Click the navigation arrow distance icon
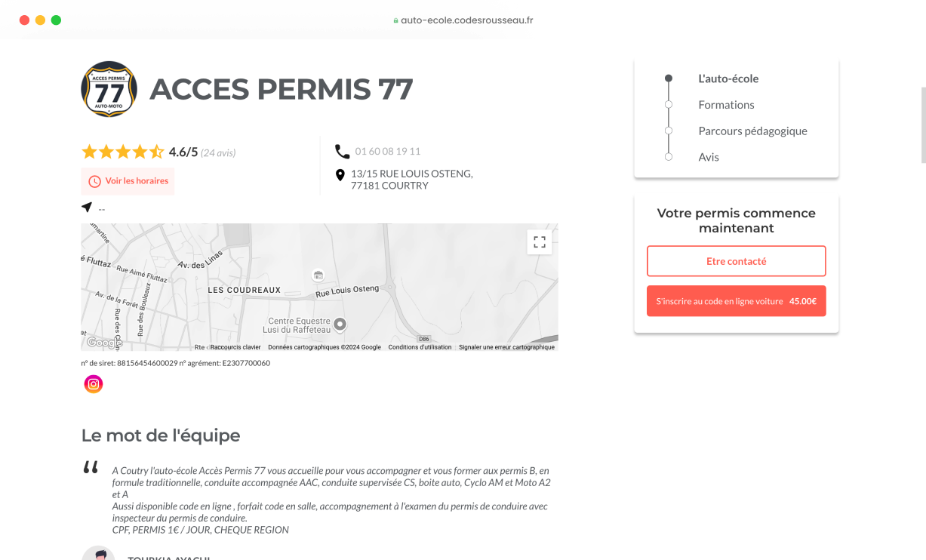 [x=87, y=208]
